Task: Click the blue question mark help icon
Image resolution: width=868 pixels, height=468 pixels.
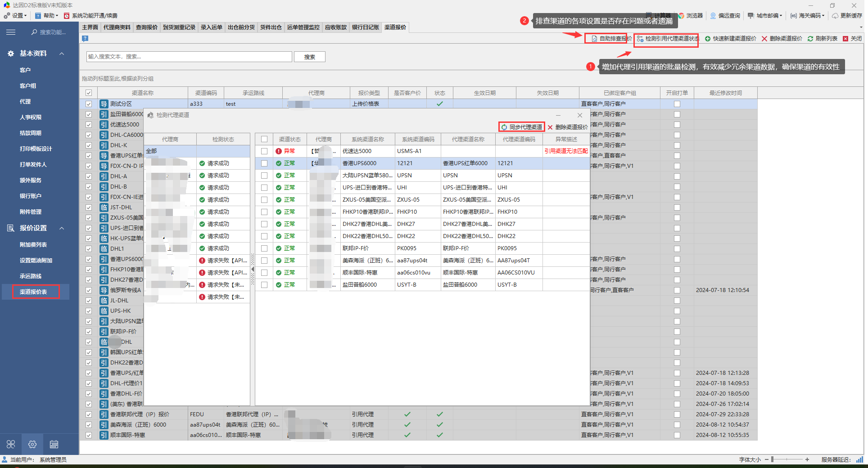Action: pos(85,39)
